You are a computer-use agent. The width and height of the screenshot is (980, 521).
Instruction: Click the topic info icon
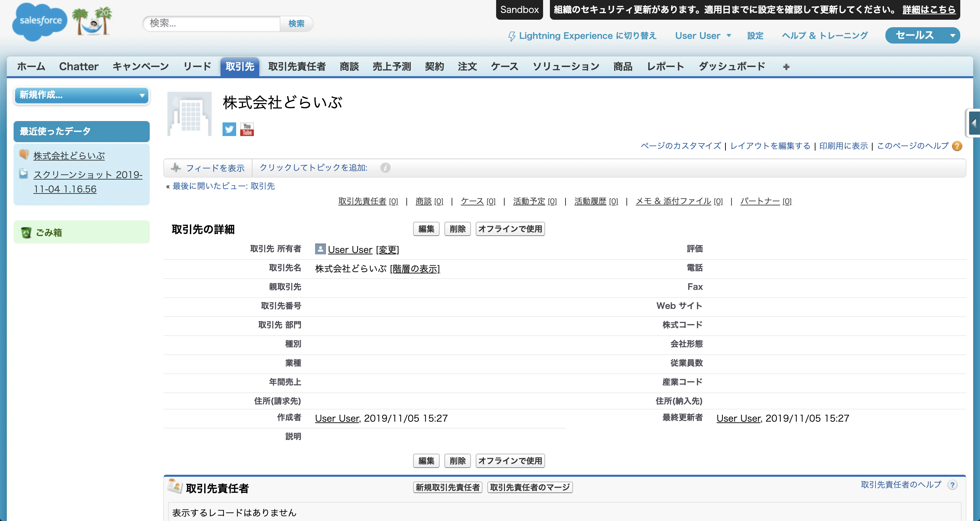coord(385,168)
